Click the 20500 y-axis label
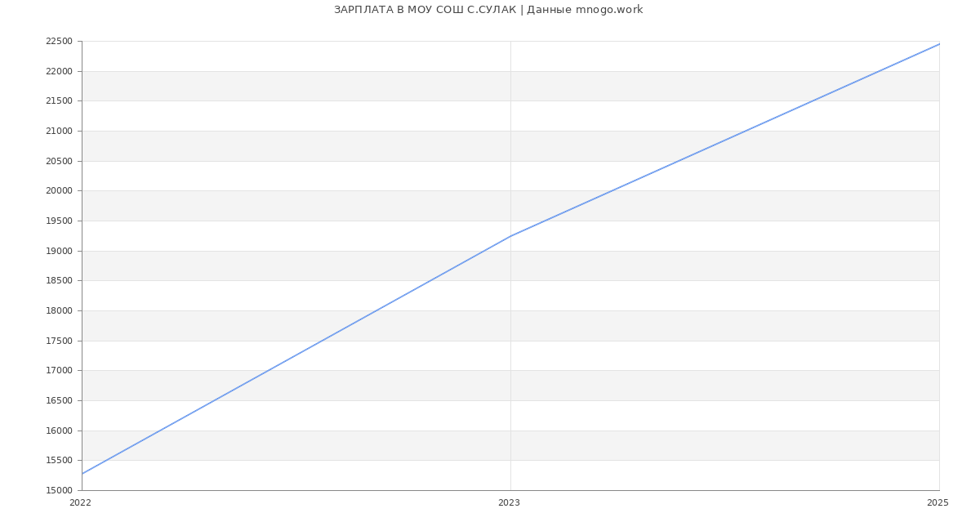 [x=59, y=161]
